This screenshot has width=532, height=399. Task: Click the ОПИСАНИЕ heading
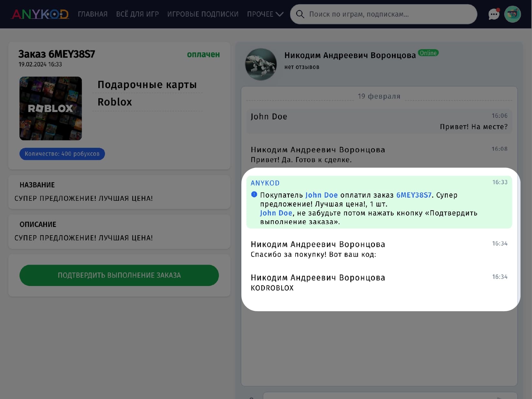coord(38,224)
